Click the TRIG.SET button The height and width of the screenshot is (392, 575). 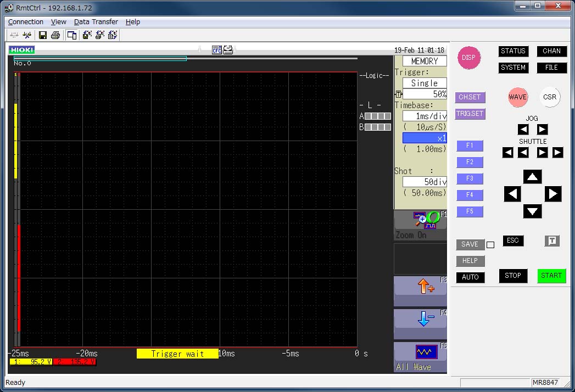tap(470, 114)
